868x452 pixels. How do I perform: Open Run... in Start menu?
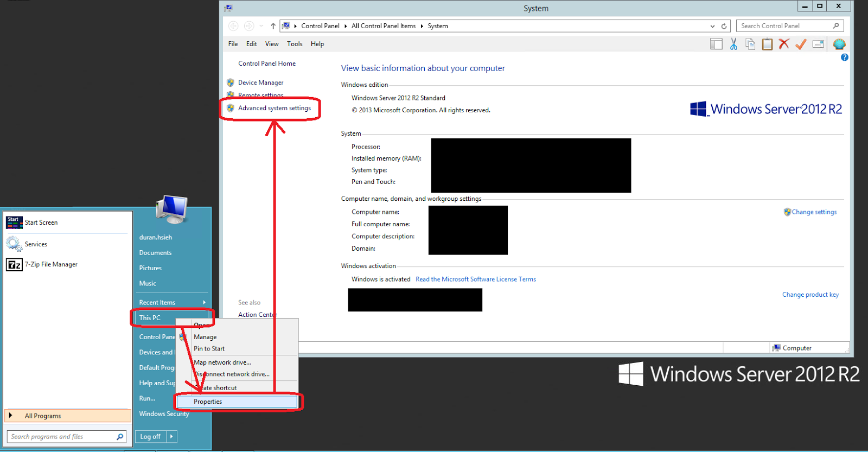[x=147, y=398]
